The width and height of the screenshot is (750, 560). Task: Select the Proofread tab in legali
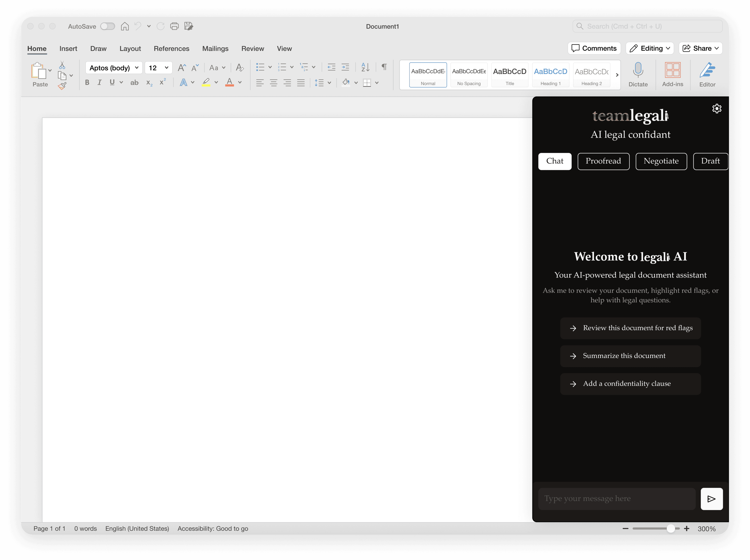(604, 161)
